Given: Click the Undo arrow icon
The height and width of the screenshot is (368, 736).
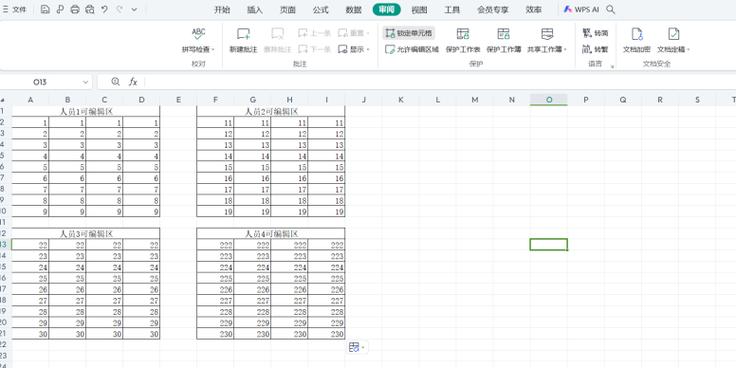Looking at the screenshot, I should [104, 9].
